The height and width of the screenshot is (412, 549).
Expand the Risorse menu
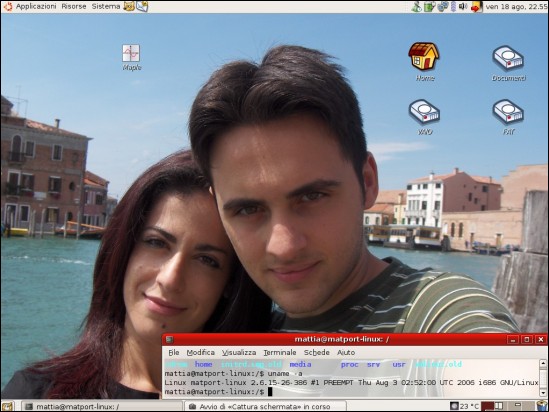(x=74, y=6)
